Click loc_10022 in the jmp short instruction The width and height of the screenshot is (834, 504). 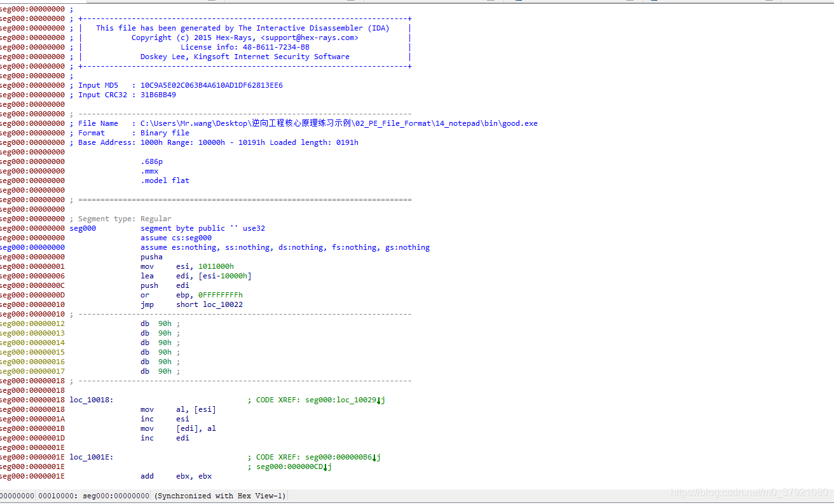point(222,304)
